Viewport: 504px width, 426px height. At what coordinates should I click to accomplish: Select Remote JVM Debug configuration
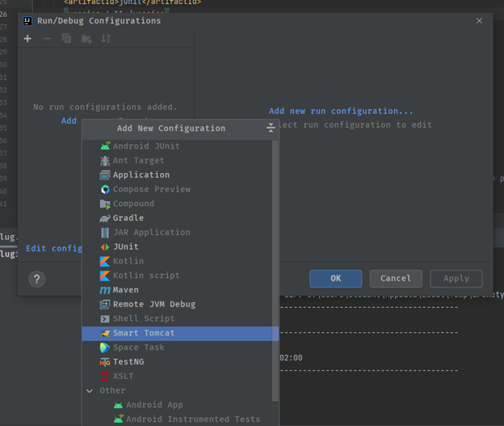coord(180,304)
